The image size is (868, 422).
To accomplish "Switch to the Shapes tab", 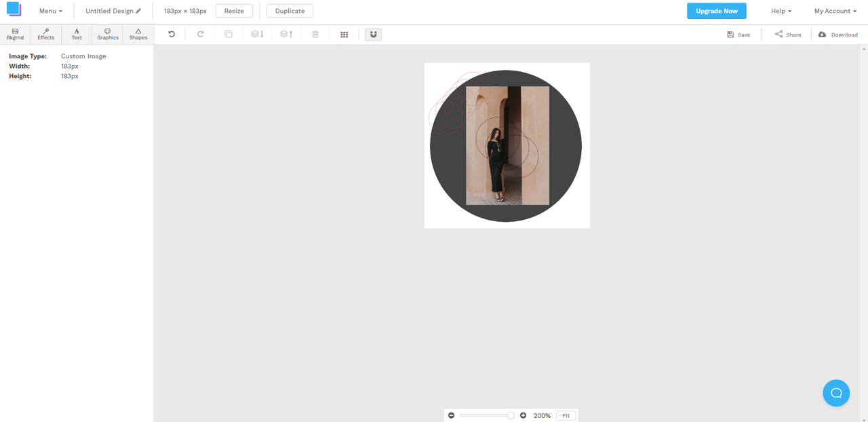I will click(x=138, y=35).
